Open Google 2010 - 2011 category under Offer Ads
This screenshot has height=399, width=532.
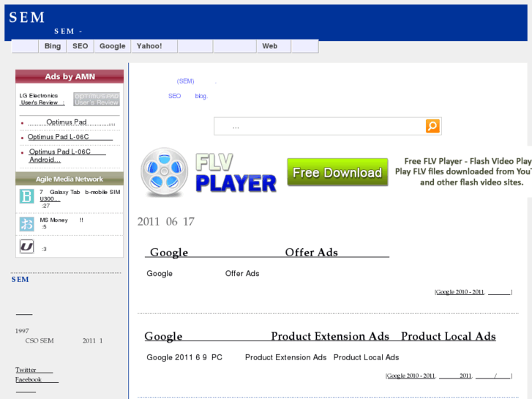[x=460, y=292]
